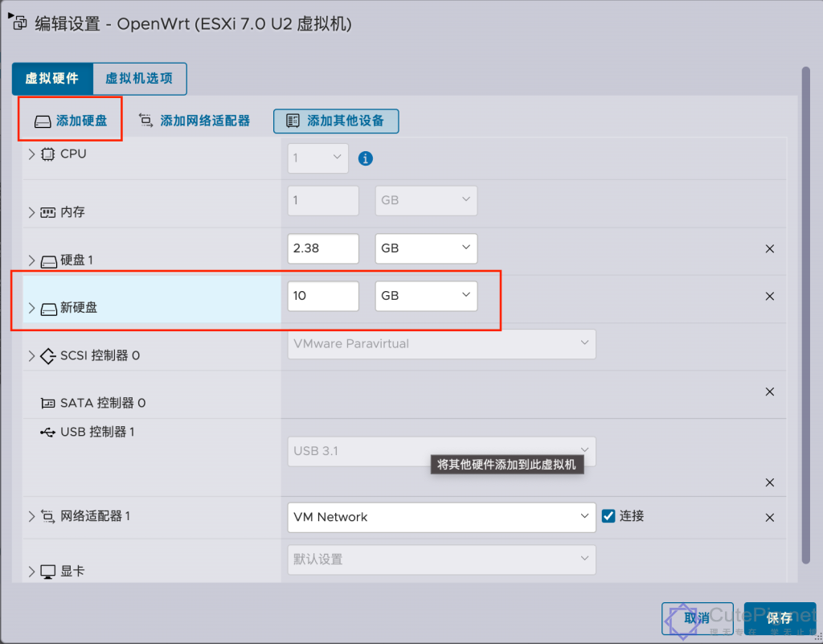Uncheck the 连接 checkbox for the network adapter

(x=608, y=516)
